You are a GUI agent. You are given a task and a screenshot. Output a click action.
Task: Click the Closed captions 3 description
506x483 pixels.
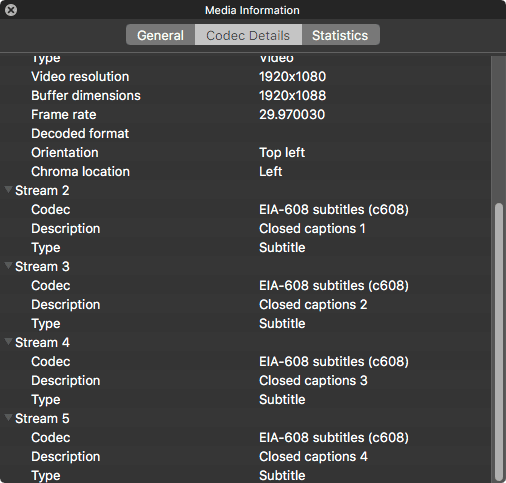coord(313,381)
